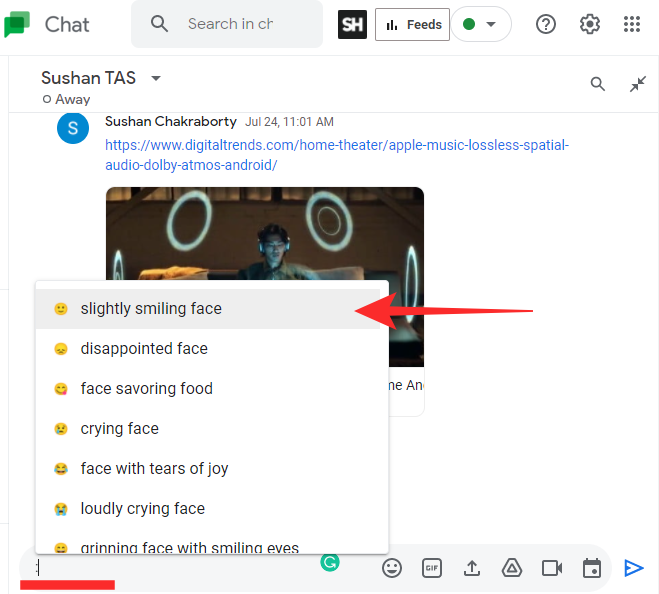Click the Grammarly icon in message box
Image resolution: width=659 pixels, height=594 pixels.
(330, 562)
